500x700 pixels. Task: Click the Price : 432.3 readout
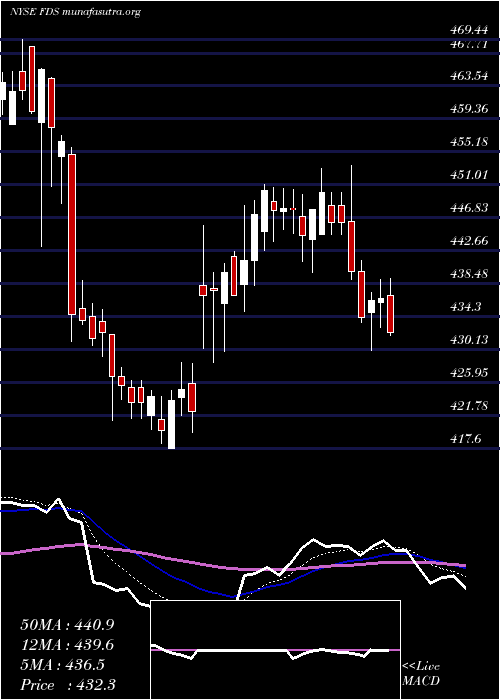(x=68, y=685)
